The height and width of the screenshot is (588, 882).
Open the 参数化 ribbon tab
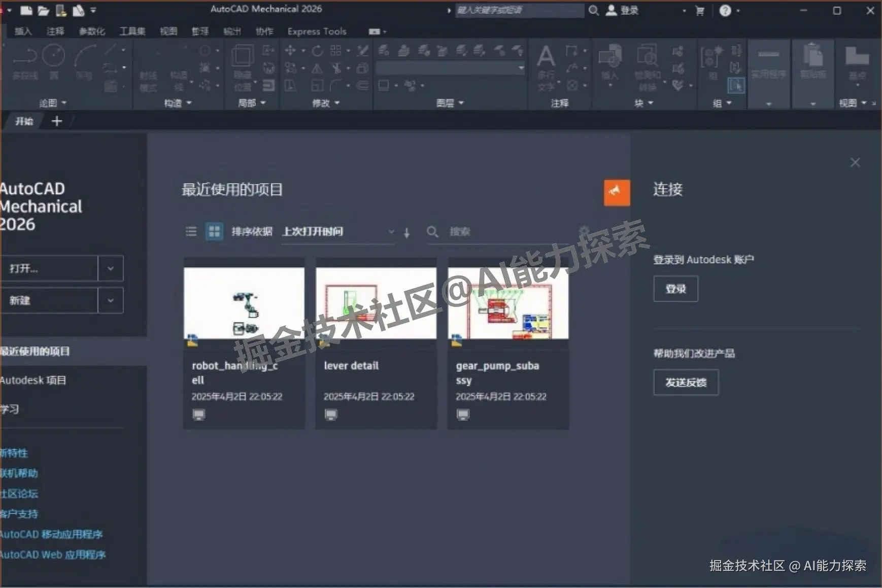click(92, 31)
